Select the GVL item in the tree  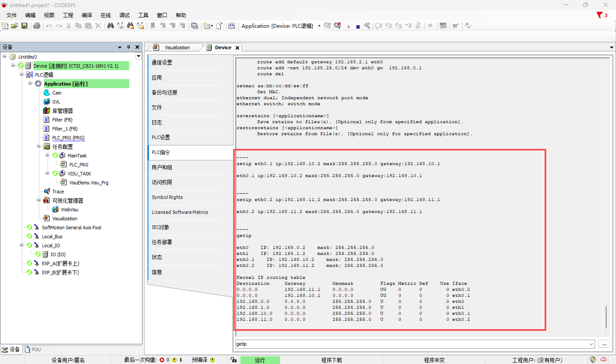(x=56, y=102)
